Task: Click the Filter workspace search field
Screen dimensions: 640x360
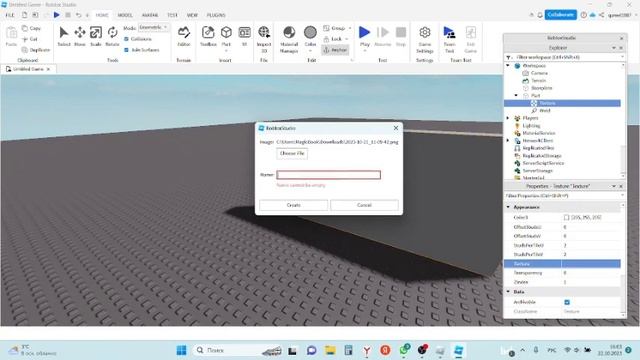Action: coord(565,57)
